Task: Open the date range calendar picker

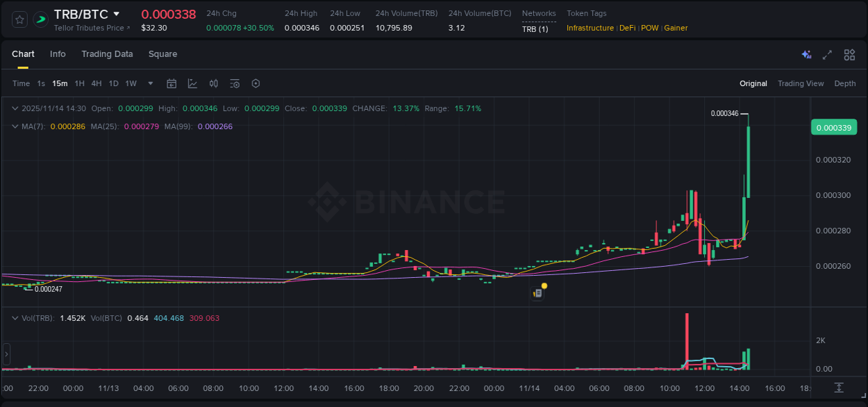Action: [x=172, y=83]
